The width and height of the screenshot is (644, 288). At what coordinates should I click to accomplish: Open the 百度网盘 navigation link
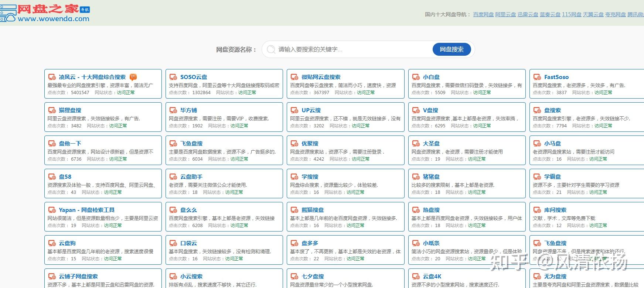[x=483, y=14]
